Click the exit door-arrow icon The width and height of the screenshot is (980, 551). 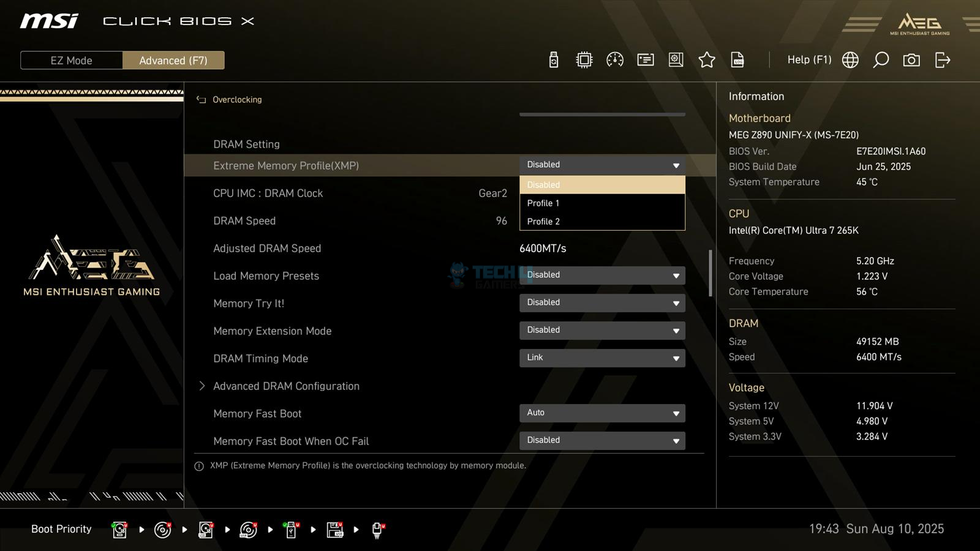943,60
